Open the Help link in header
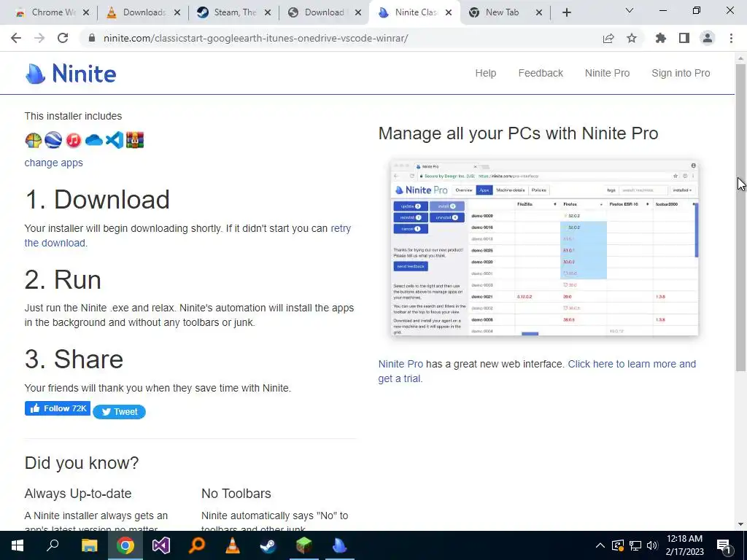This screenshot has width=747, height=560. coord(485,73)
